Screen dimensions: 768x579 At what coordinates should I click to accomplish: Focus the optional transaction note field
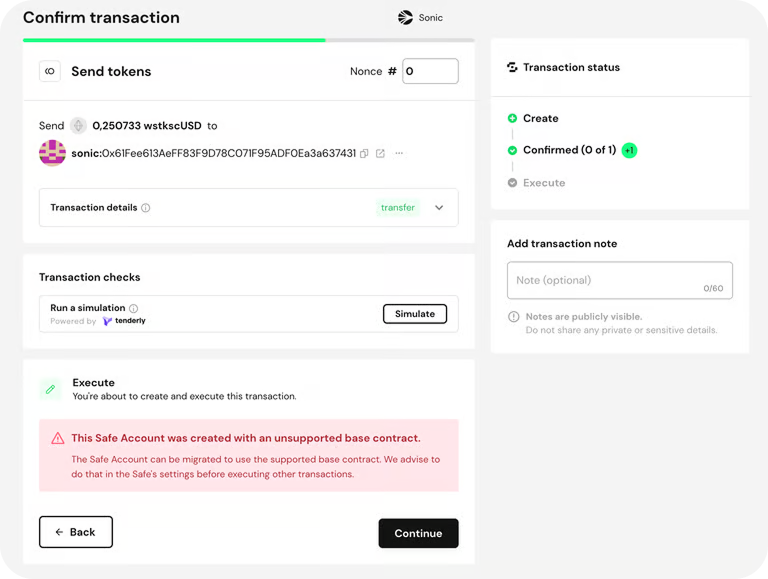[619, 280]
